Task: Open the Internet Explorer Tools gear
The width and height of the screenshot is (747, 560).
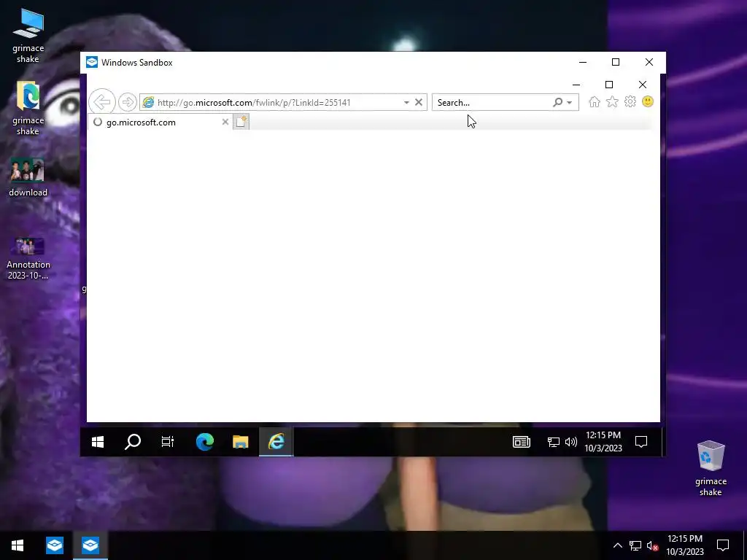Action: [630, 102]
